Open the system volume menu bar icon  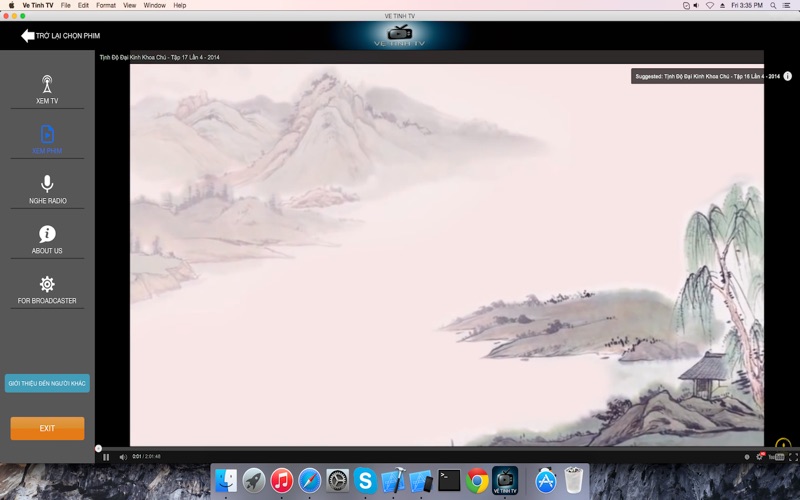[696, 5]
